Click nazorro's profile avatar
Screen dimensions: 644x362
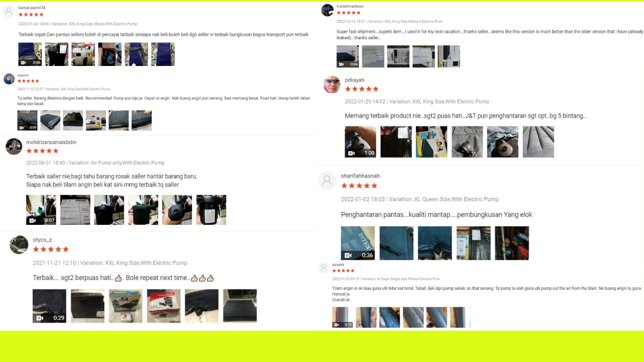click(x=9, y=79)
